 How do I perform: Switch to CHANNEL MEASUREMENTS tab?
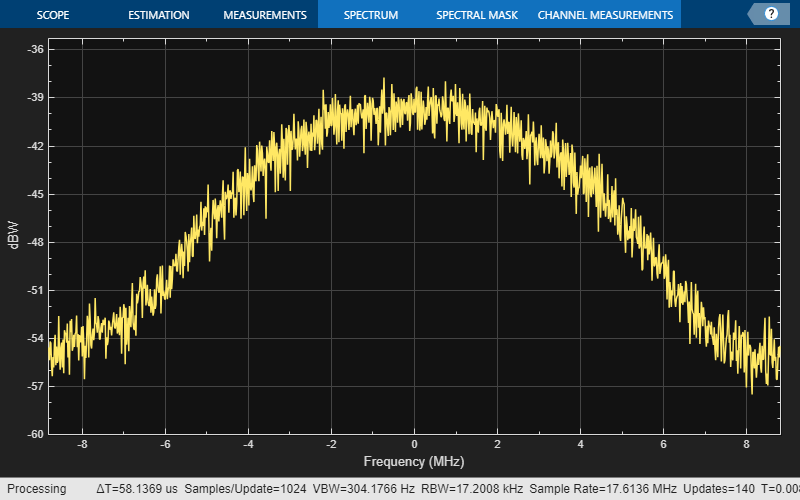605,15
